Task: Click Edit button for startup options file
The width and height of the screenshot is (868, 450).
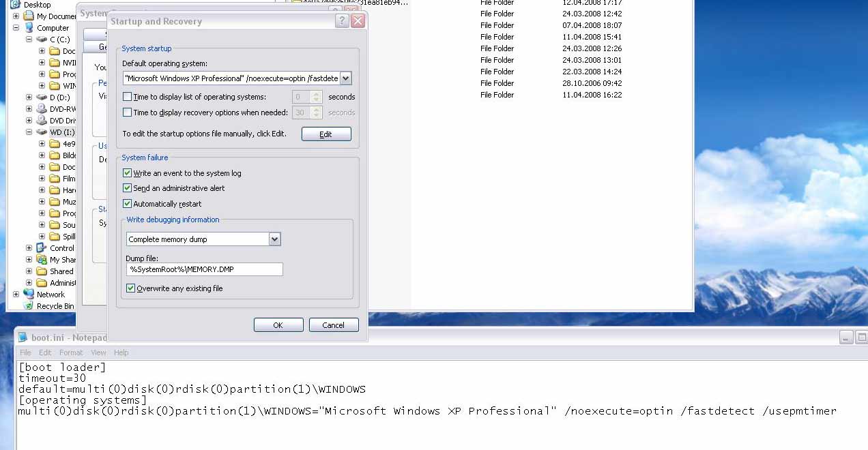Action: pos(326,134)
